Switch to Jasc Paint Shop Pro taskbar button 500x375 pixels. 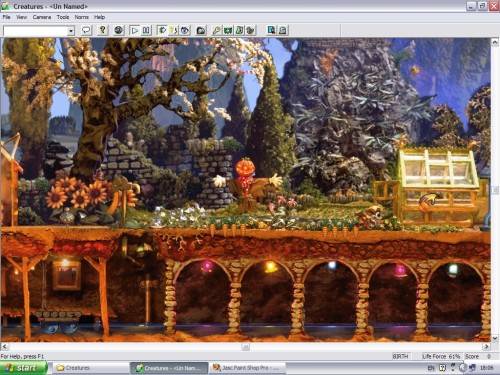coord(249,368)
